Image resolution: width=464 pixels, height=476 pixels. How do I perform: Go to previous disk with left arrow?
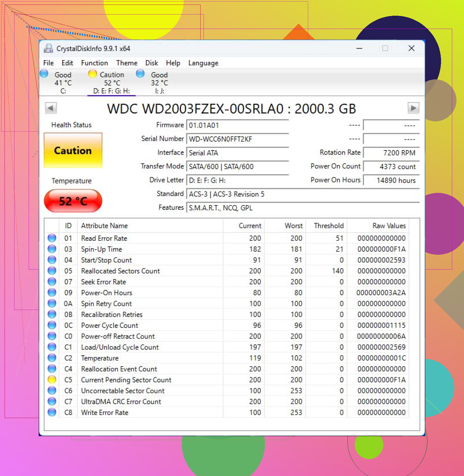click(x=51, y=108)
